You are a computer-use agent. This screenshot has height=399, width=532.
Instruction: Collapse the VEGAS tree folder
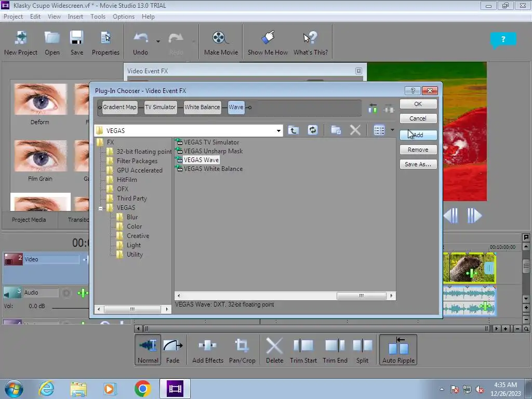[x=100, y=208]
